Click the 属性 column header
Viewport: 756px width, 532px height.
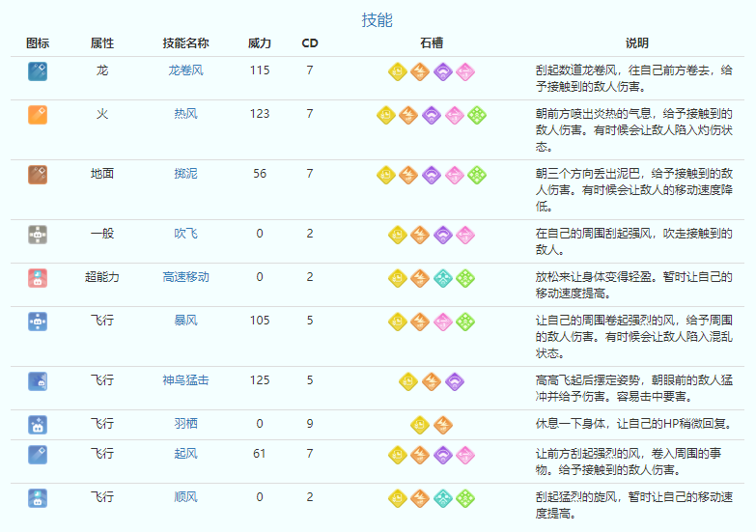102,43
